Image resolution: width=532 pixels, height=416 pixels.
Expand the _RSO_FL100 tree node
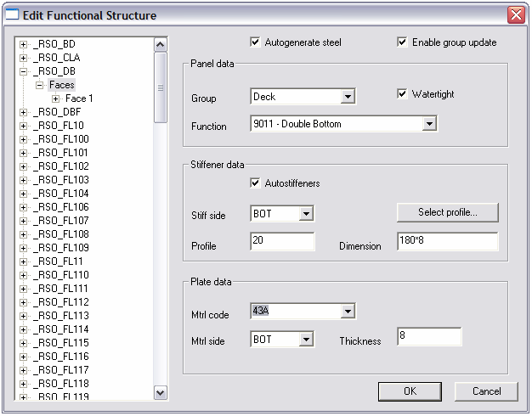[23, 139]
